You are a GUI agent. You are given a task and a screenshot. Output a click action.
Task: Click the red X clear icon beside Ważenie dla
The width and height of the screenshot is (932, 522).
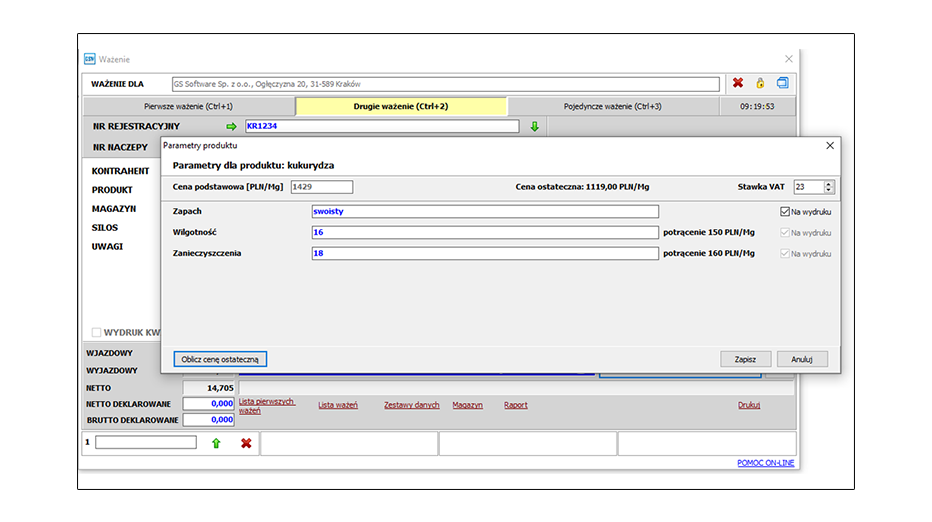pyautogui.click(x=738, y=84)
